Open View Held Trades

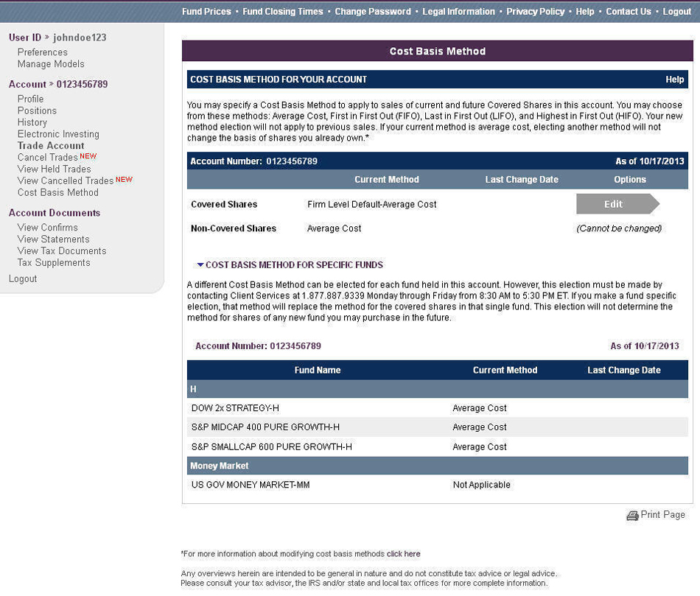click(x=54, y=169)
